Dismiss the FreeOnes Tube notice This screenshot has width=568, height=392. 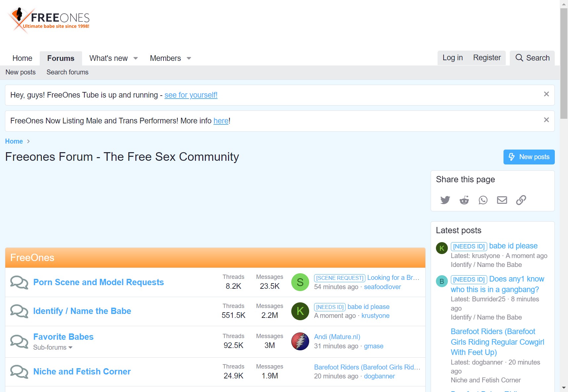click(546, 94)
